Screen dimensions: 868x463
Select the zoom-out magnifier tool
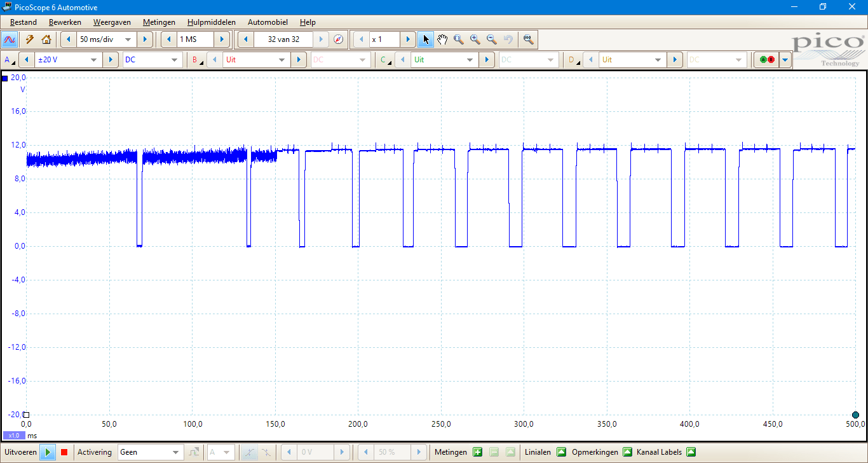pos(491,39)
